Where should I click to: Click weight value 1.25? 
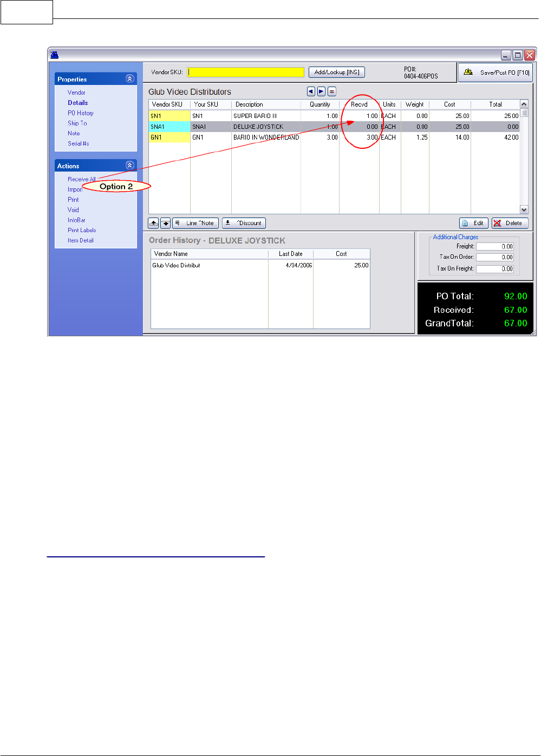click(422, 137)
